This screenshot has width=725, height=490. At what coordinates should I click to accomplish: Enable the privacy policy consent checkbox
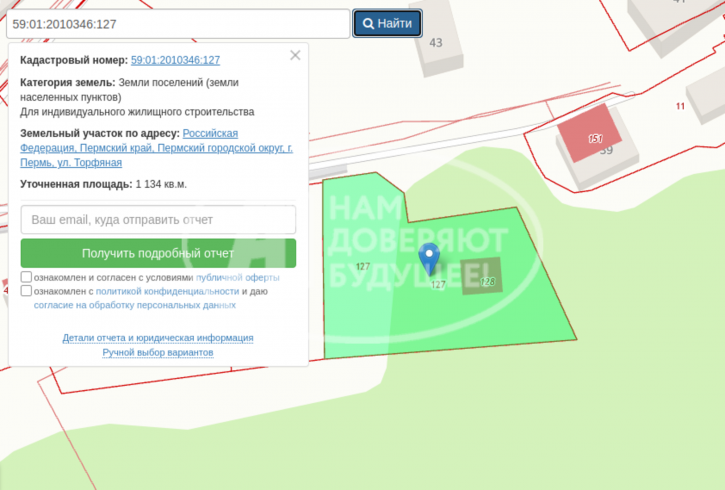[26, 291]
